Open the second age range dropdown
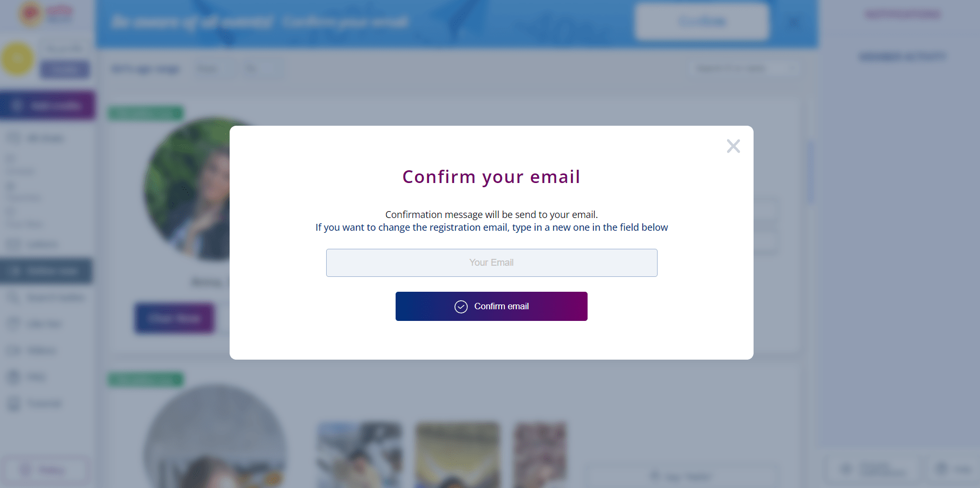Screen dimensions: 980x488 (x=261, y=69)
